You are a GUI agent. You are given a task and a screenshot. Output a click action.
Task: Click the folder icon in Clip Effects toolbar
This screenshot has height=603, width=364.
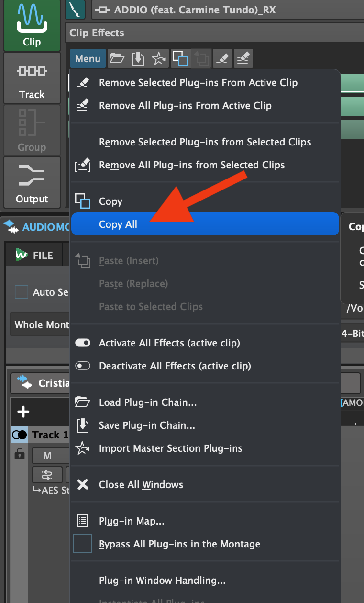point(117,59)
